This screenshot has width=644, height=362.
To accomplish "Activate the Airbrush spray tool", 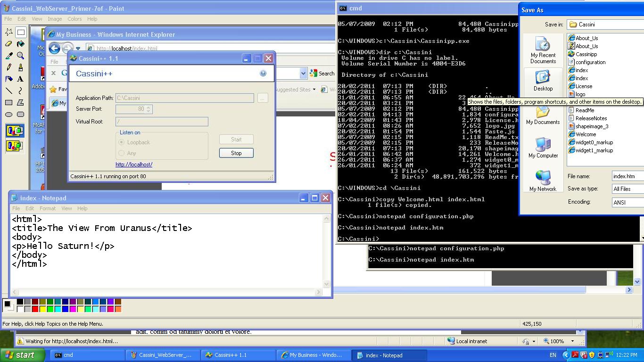I will click(x=8, y=79).
